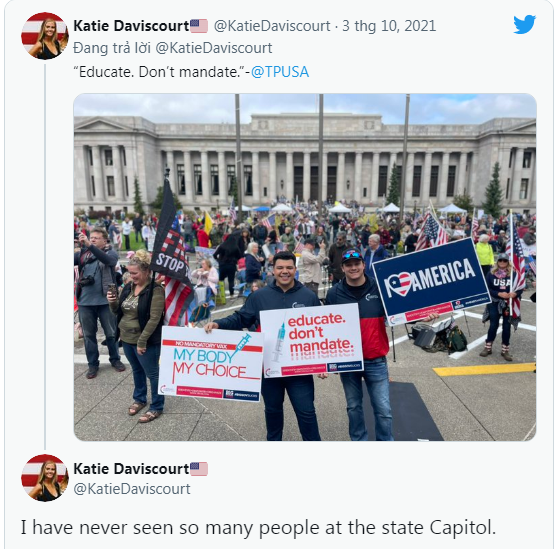Open the bottom Katie Daviscourt profile avatar
The width and height of the screenshot is (554, 549).
pyautogui.click(x=45, y=478)
